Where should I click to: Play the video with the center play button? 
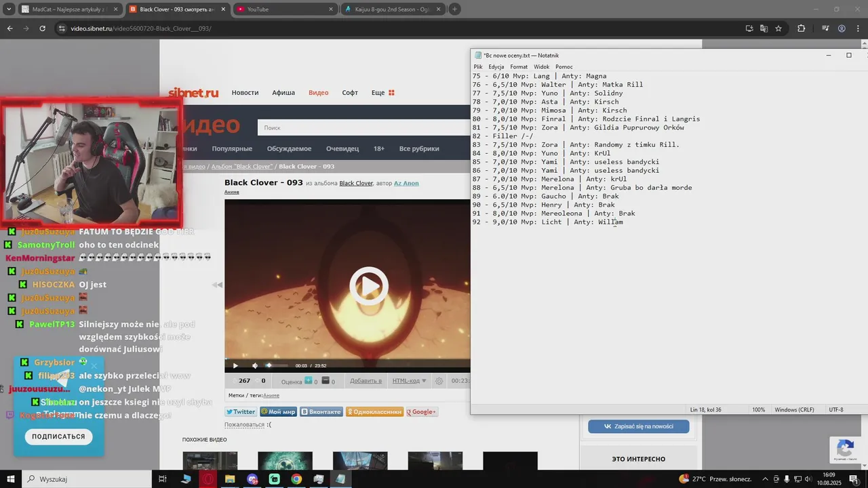point(369,287)
